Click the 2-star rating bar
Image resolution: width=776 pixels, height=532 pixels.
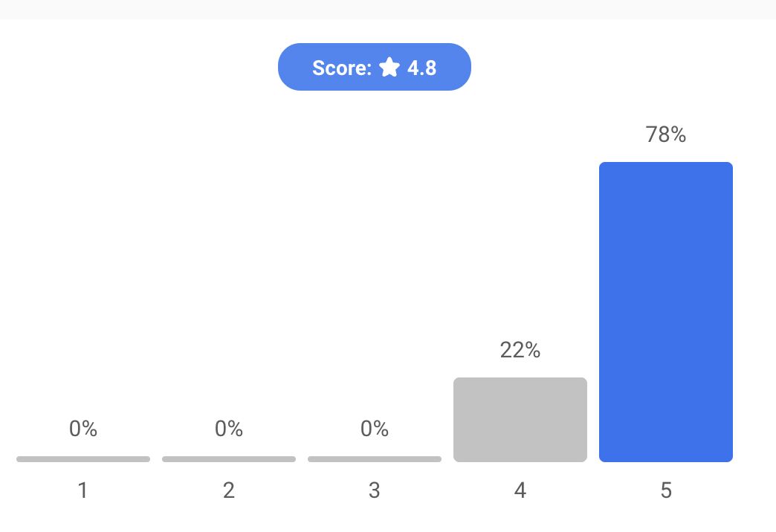point(229,459)
